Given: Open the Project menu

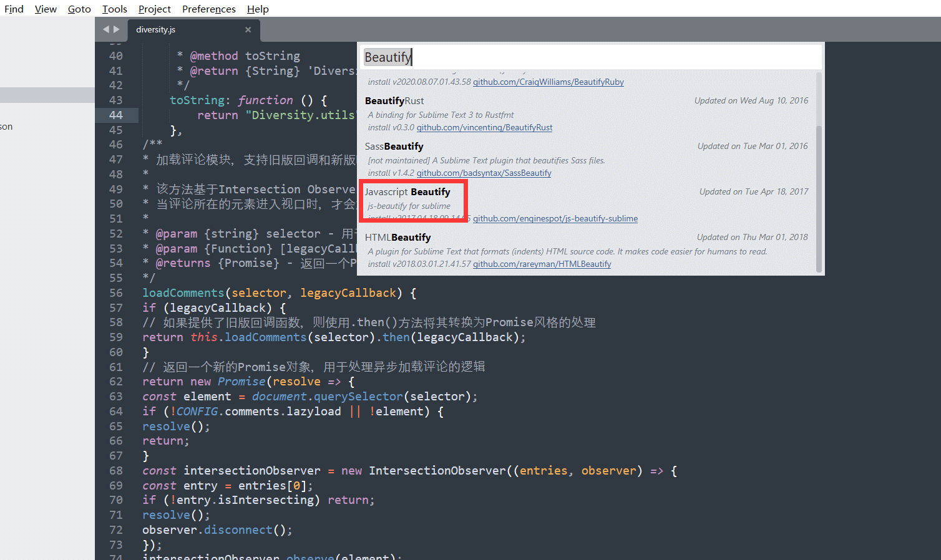Looking at the screenshot, I should click(x=154, y=9).
